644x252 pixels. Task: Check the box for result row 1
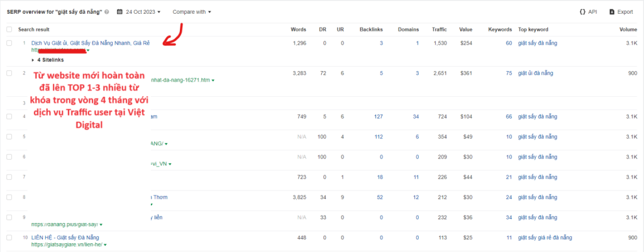[x=9, y=43]
